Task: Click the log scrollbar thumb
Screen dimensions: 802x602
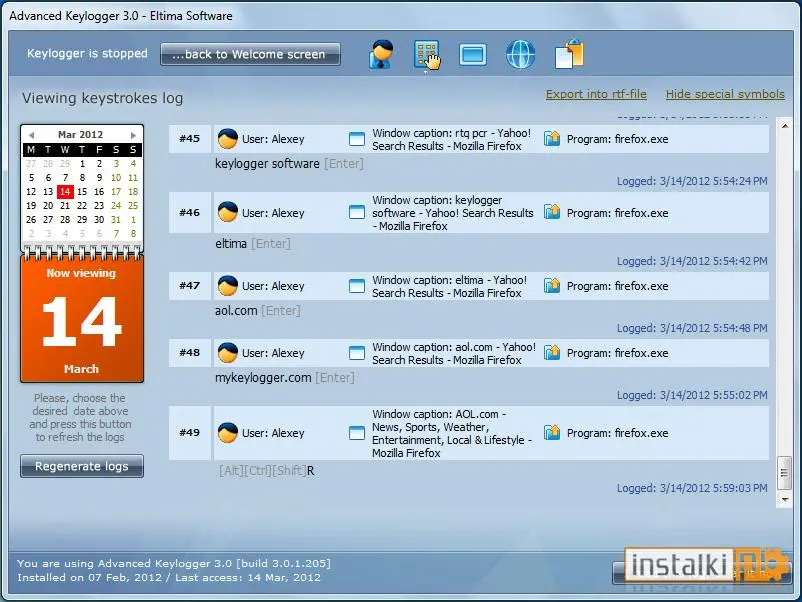Action: 784,474
